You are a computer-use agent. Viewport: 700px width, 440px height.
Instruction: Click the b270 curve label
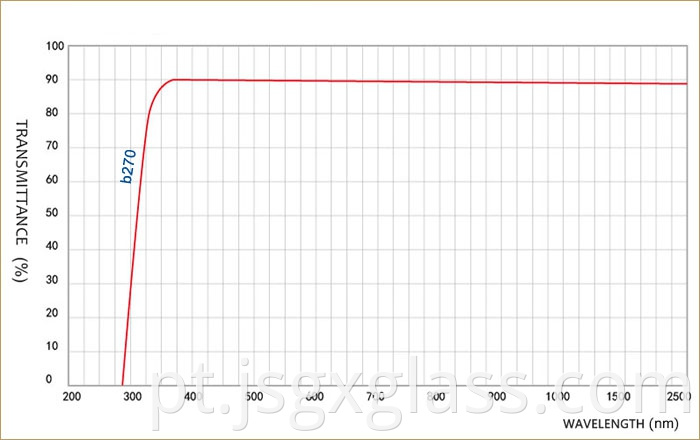(128, 166)
